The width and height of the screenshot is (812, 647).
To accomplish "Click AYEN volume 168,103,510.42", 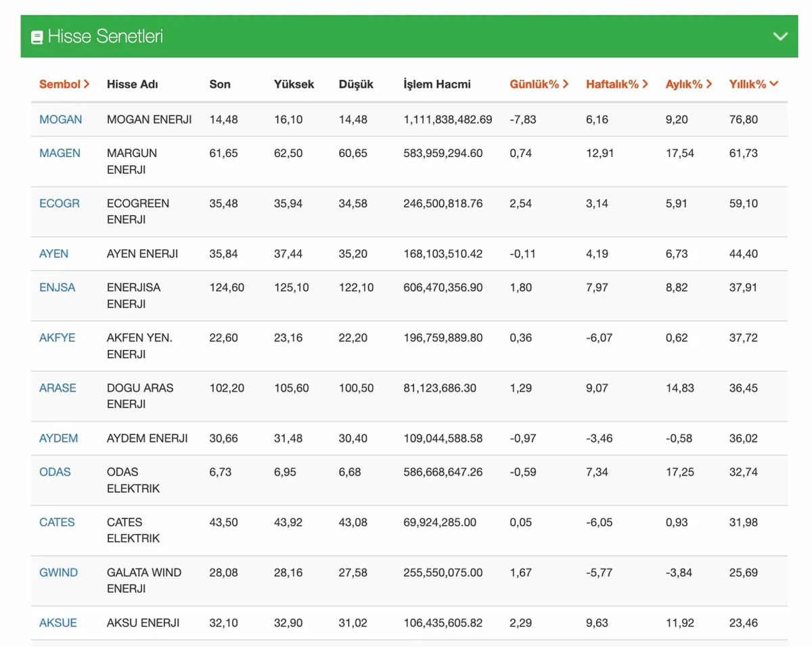I will 443,254.
